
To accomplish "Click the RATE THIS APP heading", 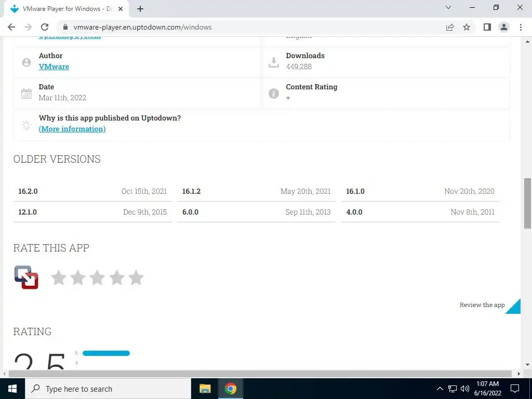I will coord(51,248).
